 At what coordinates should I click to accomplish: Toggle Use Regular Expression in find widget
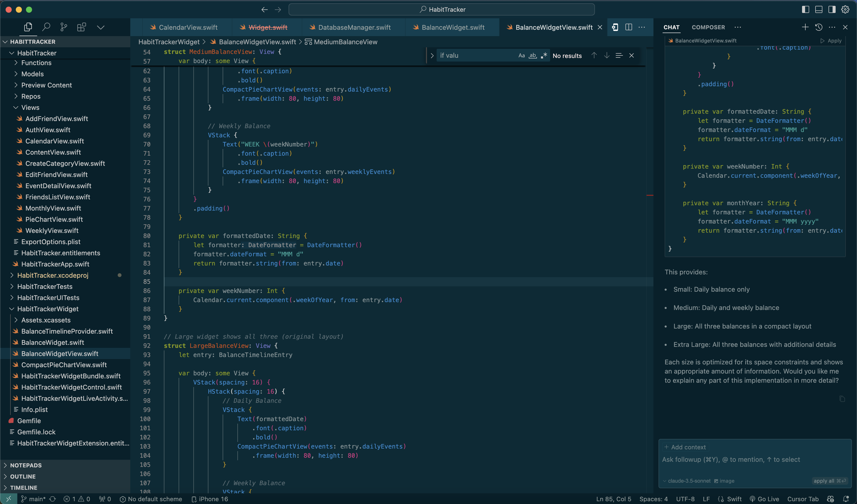(544, 55)
